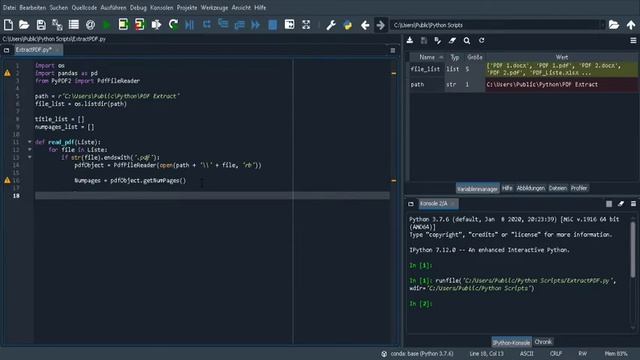This screenshot has height=360, width=640.
Task: Click the console vertical scrollbar
Action: pyautogui.click(x=633, y=249)
